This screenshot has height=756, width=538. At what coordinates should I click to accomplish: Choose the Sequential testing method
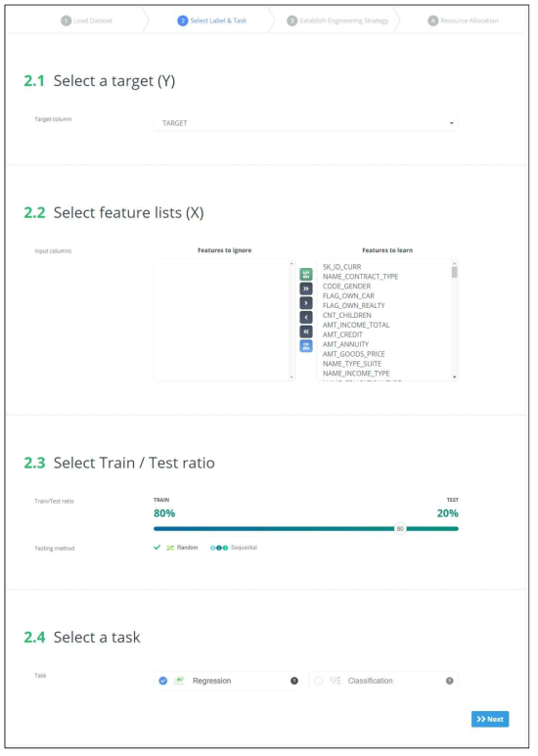234,548
